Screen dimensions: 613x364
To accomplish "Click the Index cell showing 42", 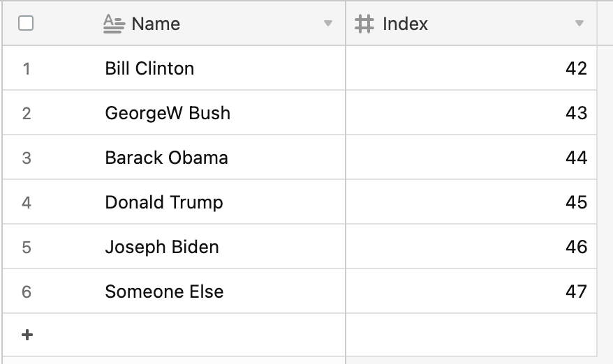I will click(471, 68).
